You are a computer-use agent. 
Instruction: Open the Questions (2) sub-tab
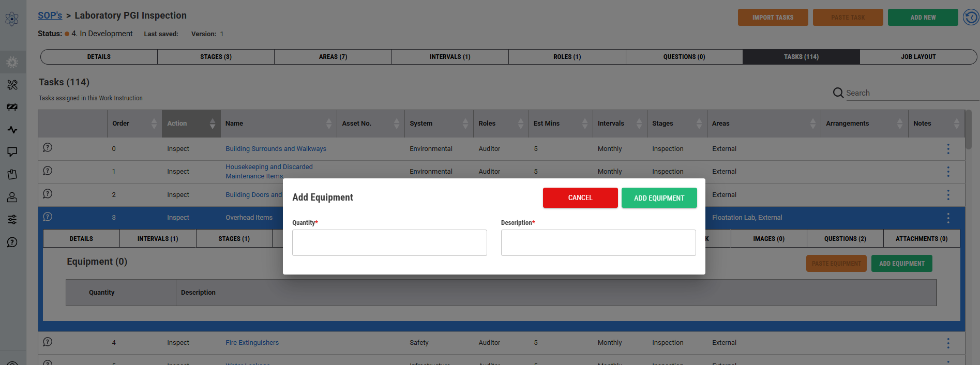845,239
